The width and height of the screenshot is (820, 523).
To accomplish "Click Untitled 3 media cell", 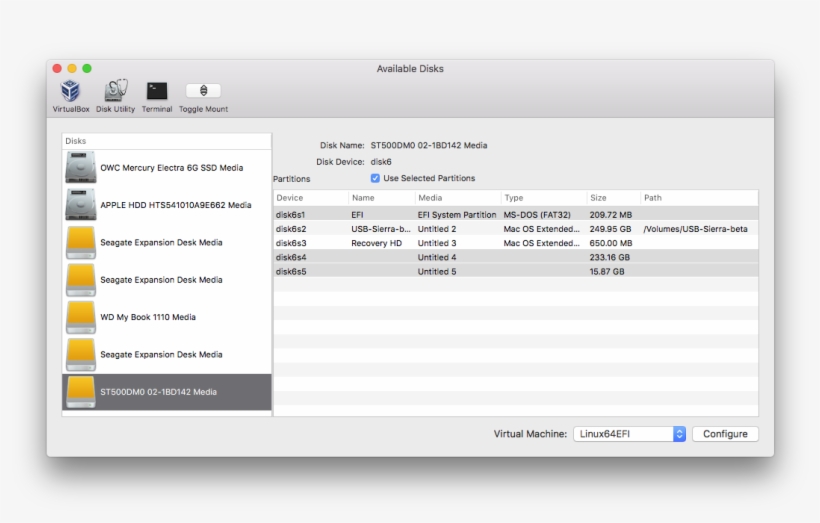I will [x=437, y=243].
